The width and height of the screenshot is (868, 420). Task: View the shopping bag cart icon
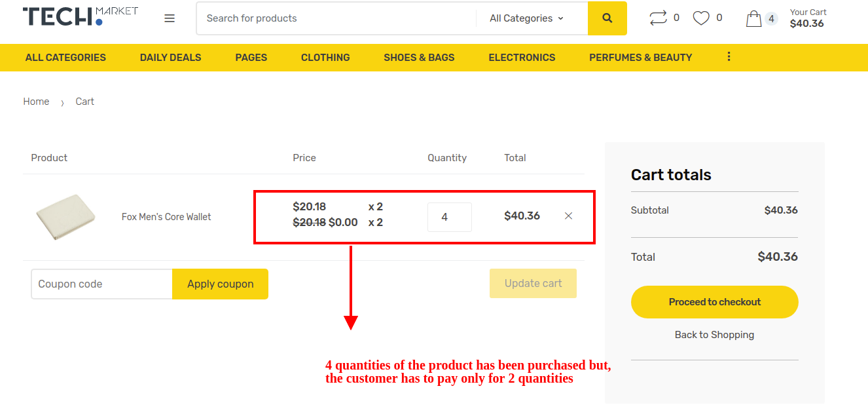[x=754, y=18]
